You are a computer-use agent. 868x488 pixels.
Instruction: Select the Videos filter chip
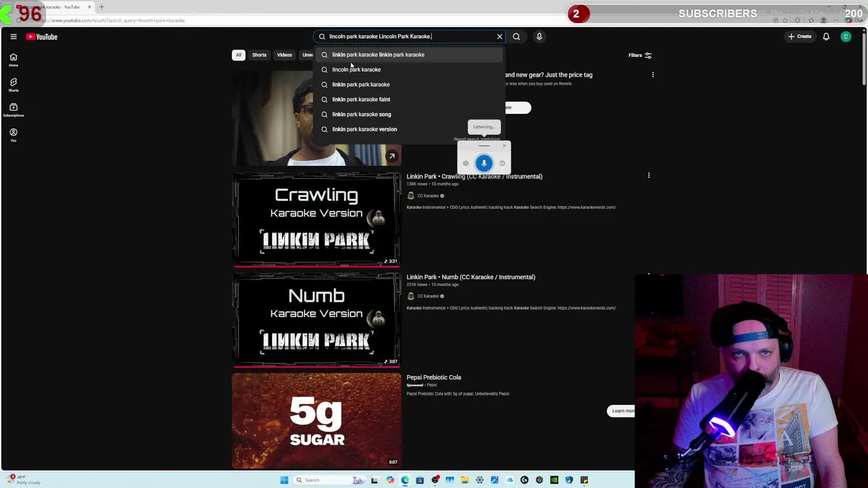tap(284, 55)
